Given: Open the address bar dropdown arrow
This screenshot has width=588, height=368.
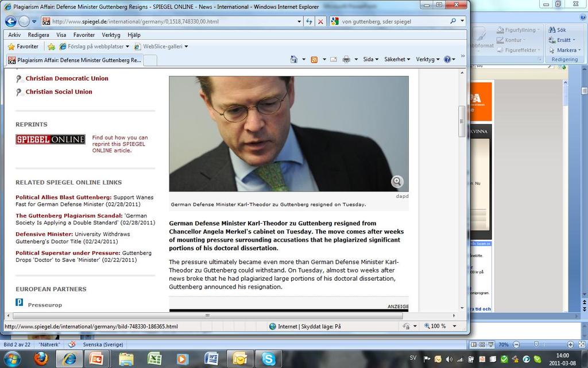Looking at the screenshot, I should point(299,21).
